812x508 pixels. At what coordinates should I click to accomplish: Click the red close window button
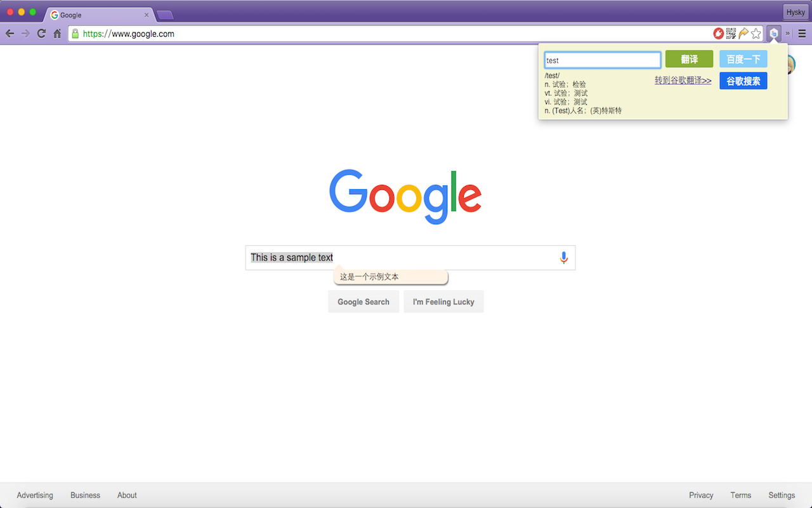pyautogui.click(x=10, y=12)
